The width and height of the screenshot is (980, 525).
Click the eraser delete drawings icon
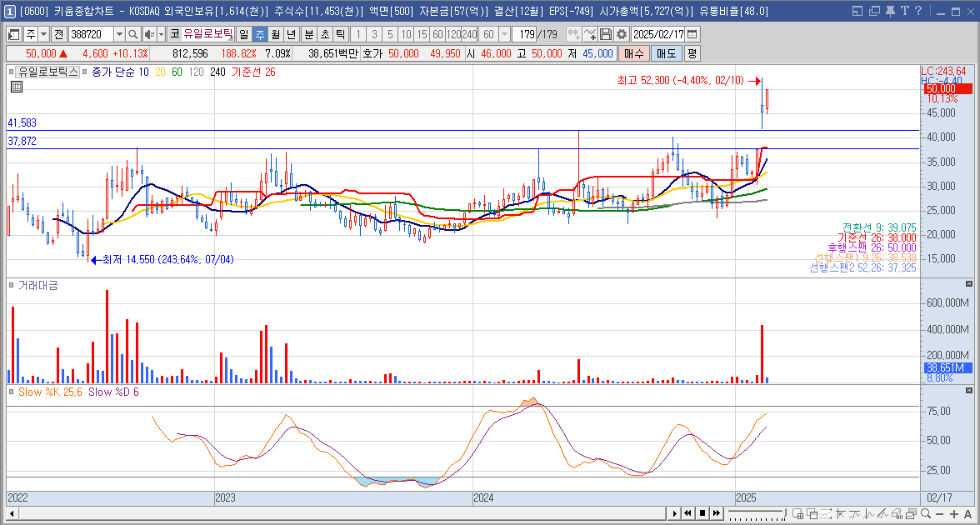click(897, 513)
